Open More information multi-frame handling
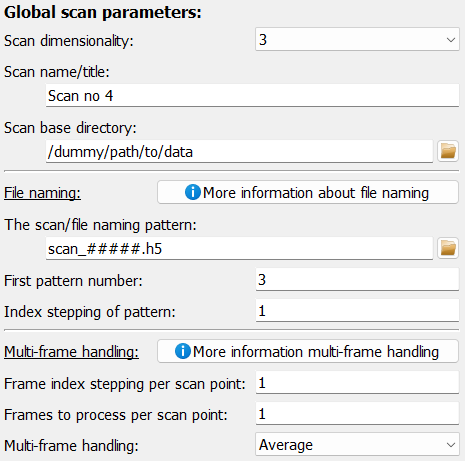This screenshot has height=461, width=465. pyautogui.click(x=308, y=351)
